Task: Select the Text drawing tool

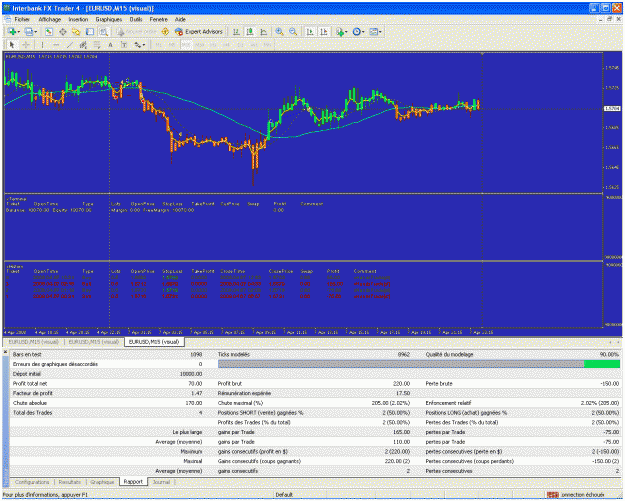Action: coord(110,45)
